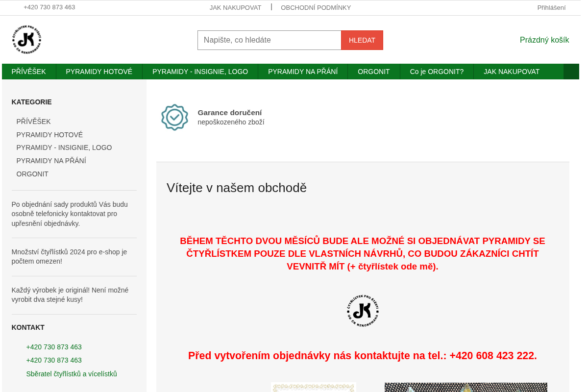
Task: Select PYRAMIDY HOTOVÉ in the green menu
Action: [99, 72]
